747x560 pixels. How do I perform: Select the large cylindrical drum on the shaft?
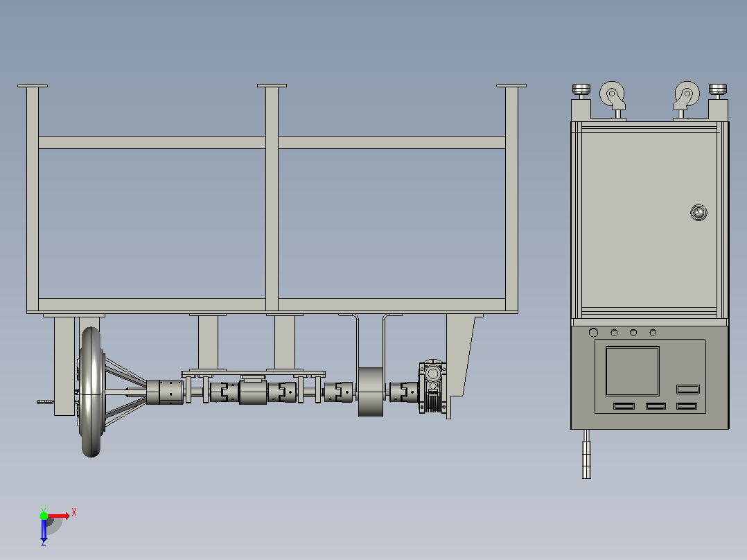[371, 392]
